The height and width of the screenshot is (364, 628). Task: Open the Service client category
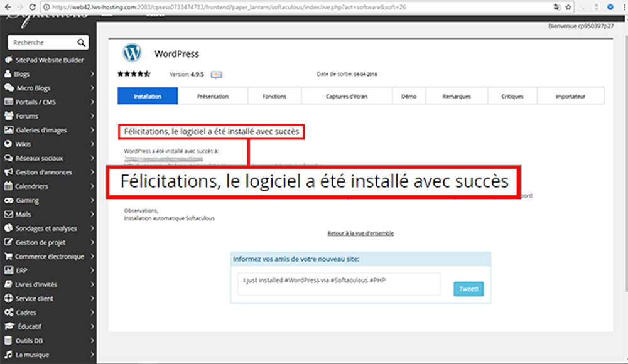34,298
